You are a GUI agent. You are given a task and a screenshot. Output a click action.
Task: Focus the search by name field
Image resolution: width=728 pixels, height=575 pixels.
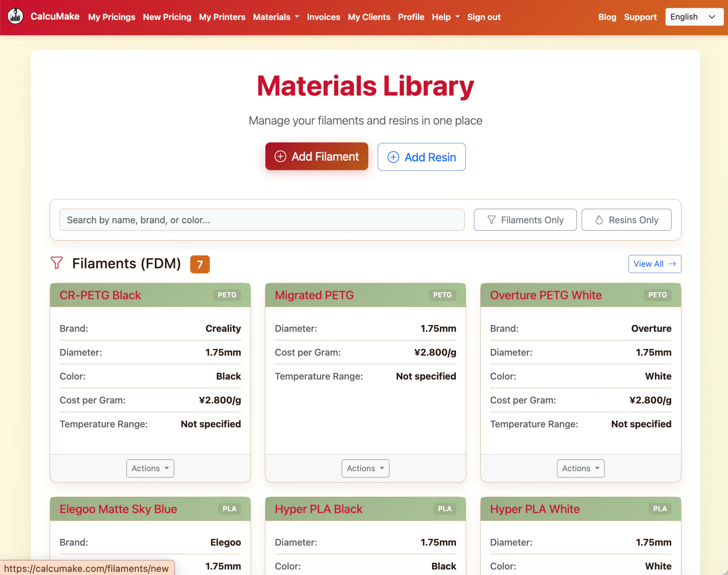coord(262,220)
